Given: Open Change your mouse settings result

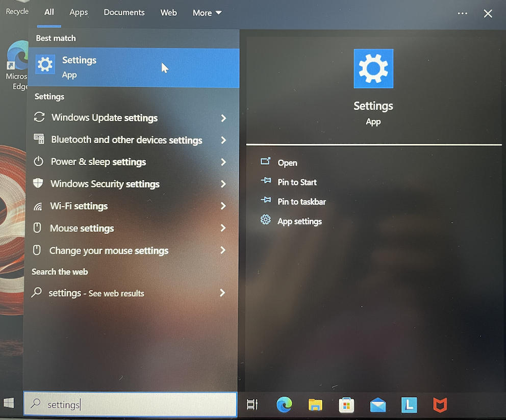Looking at the screenshot, I should (x=131, y=250).
